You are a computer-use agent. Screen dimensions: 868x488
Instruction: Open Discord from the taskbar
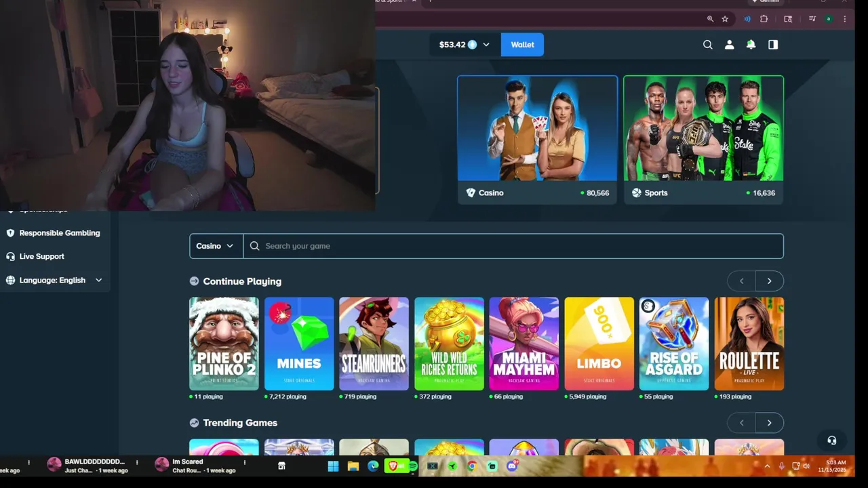(512, 466)
